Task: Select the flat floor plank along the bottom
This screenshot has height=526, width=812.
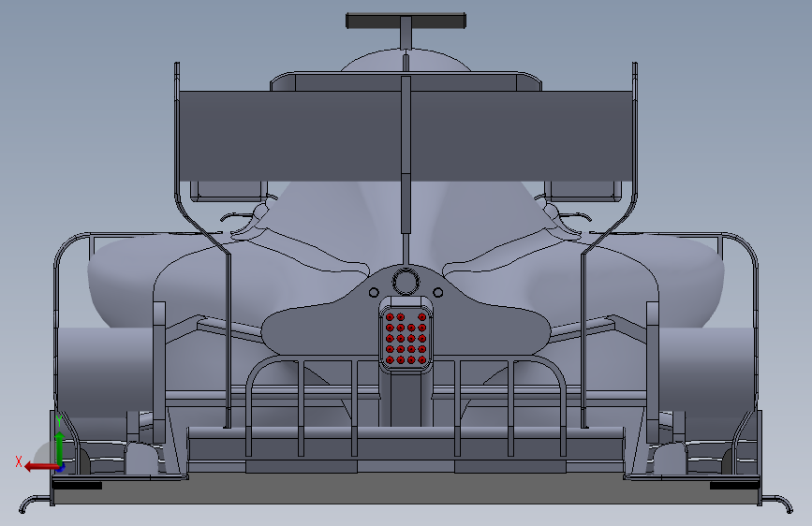Action: click(x=406, y=489)
